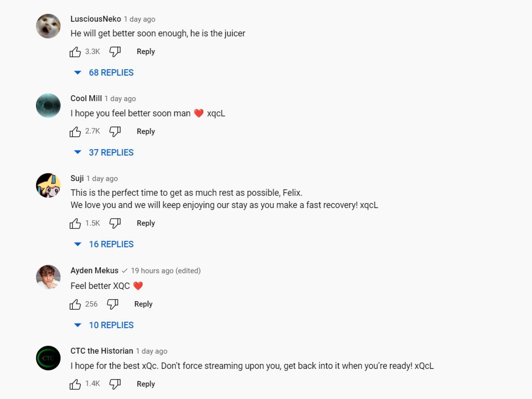Screen dimensions: 532x399
Task: Click CTC the Historian's avatar
Action: pos(48,358)
